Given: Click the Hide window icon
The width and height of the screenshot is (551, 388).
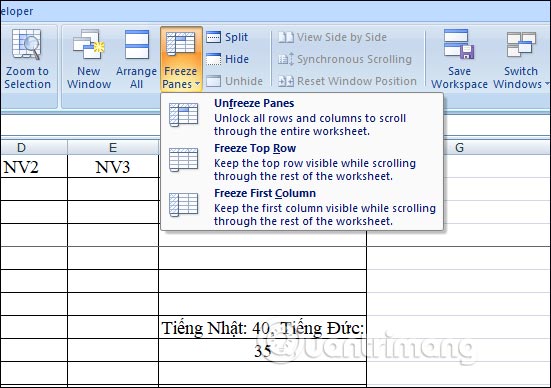Looking at the screenshot, I should (x=214, y=59).
